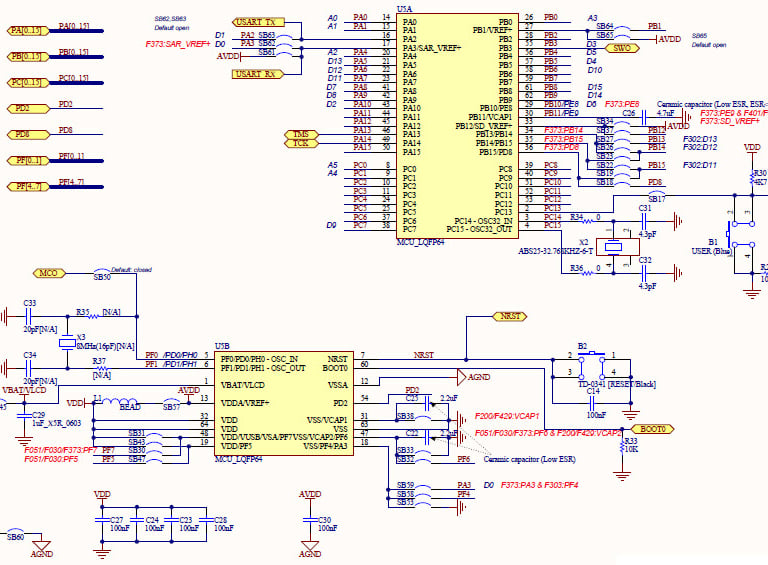Click the USART_Tx port symbol
The image size is (768, 565).
tap(258, 23)
